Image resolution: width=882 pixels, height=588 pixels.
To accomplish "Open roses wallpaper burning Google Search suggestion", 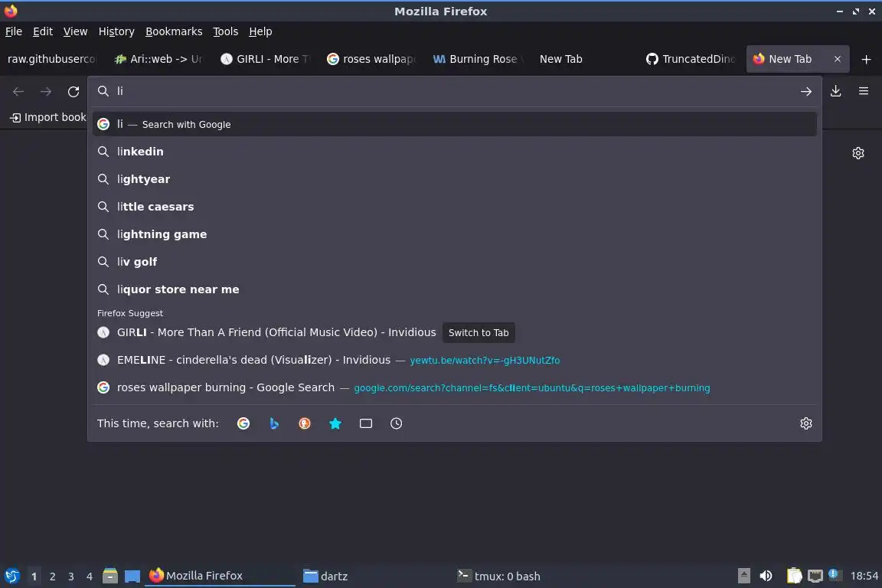I will [455, 387].
